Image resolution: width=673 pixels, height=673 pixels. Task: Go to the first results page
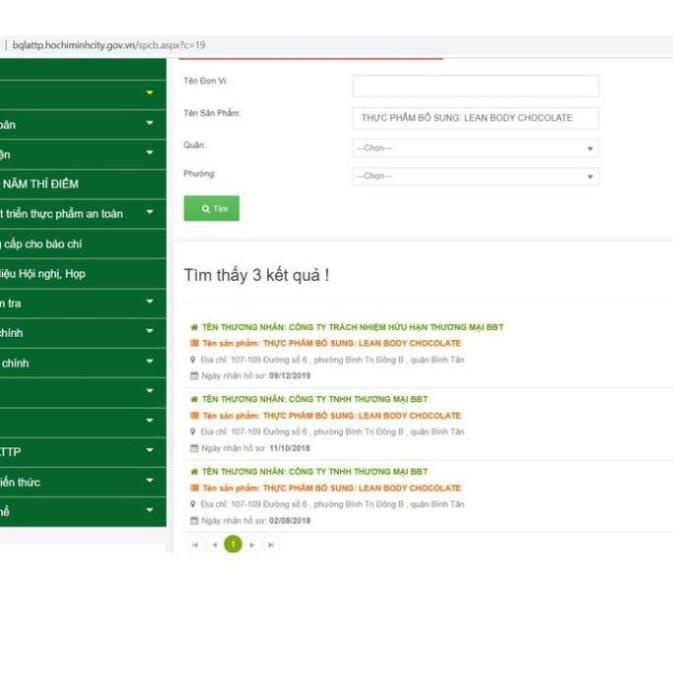[x=195, y=544]
